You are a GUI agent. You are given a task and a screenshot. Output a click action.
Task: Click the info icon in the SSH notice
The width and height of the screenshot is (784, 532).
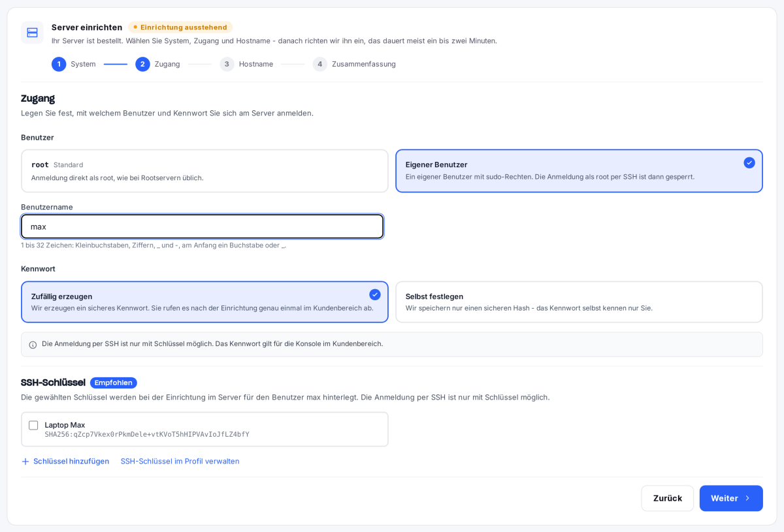pos(33,345)
